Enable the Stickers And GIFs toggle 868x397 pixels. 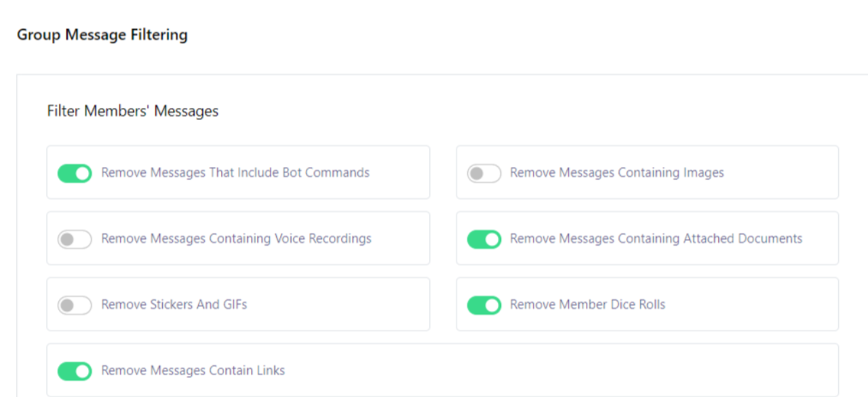point(75,305)
